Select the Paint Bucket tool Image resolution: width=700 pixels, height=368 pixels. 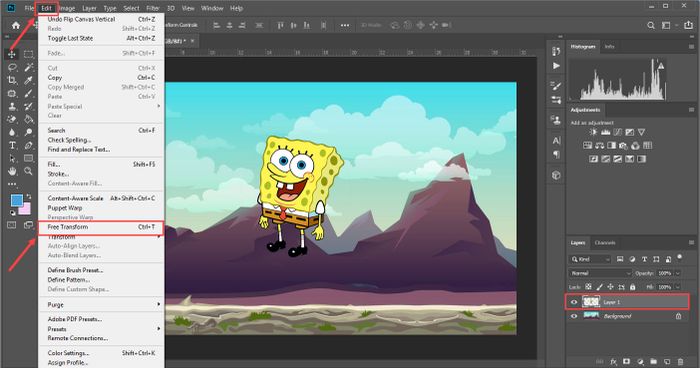pyautogui.click(x=29, y=119)
